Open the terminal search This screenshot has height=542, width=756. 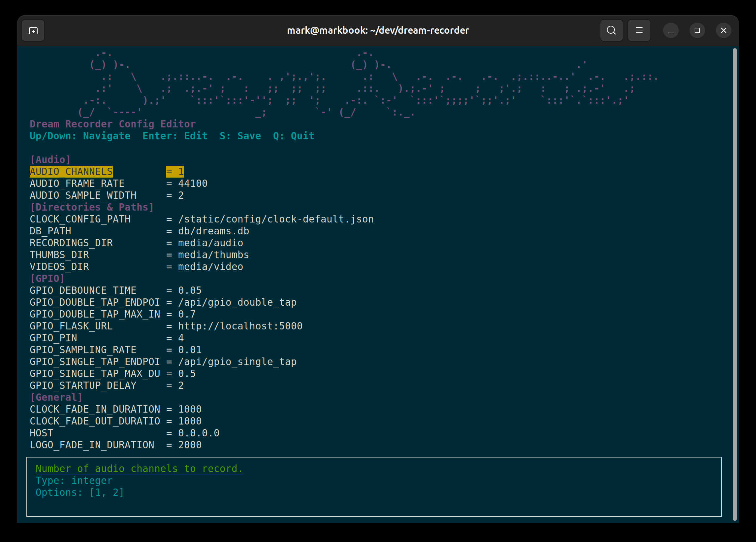611,30
